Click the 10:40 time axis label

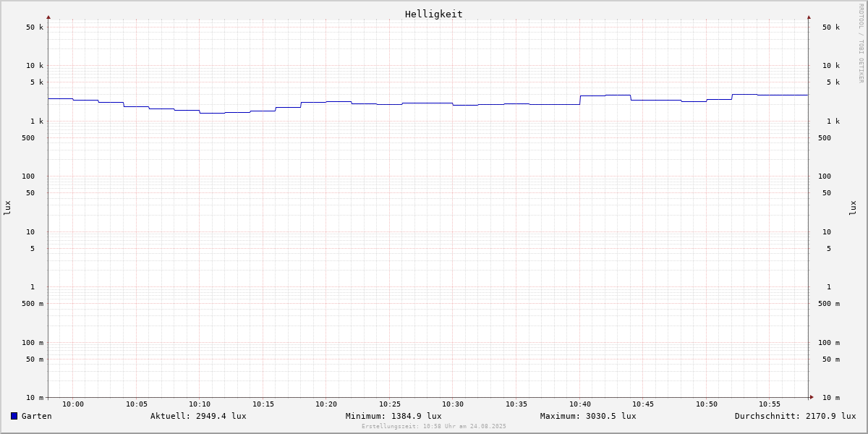pyautogui.click(x=580, y=404)
